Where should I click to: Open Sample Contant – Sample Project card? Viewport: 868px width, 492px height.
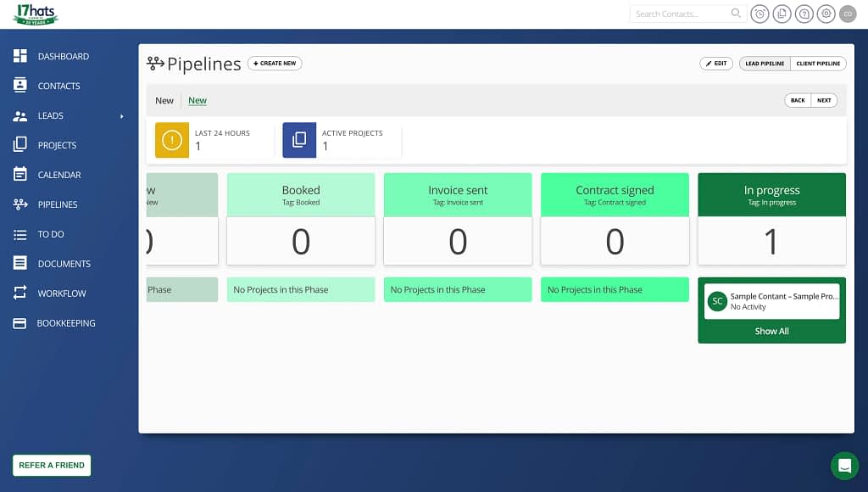[x=771, y=301]
